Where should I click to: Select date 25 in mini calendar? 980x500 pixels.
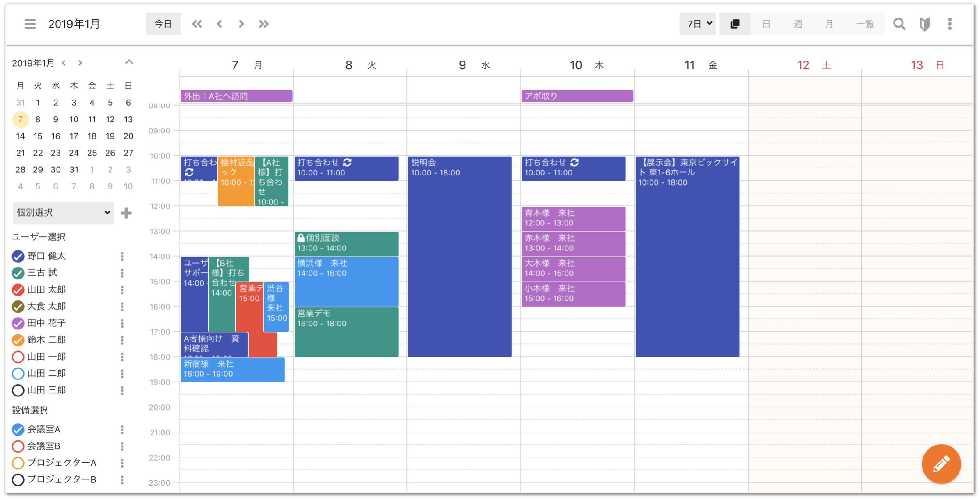[92, 153]
